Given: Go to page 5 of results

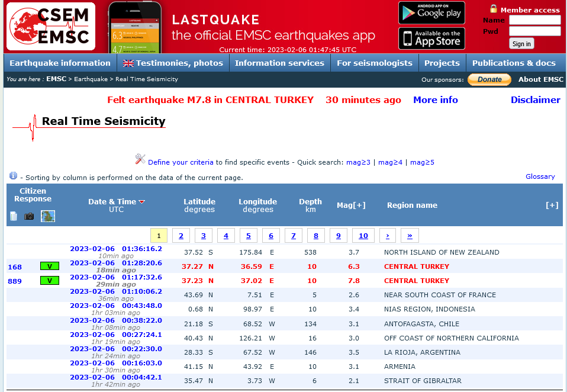Looking at the screenshot, I should (x=249, y=236).
